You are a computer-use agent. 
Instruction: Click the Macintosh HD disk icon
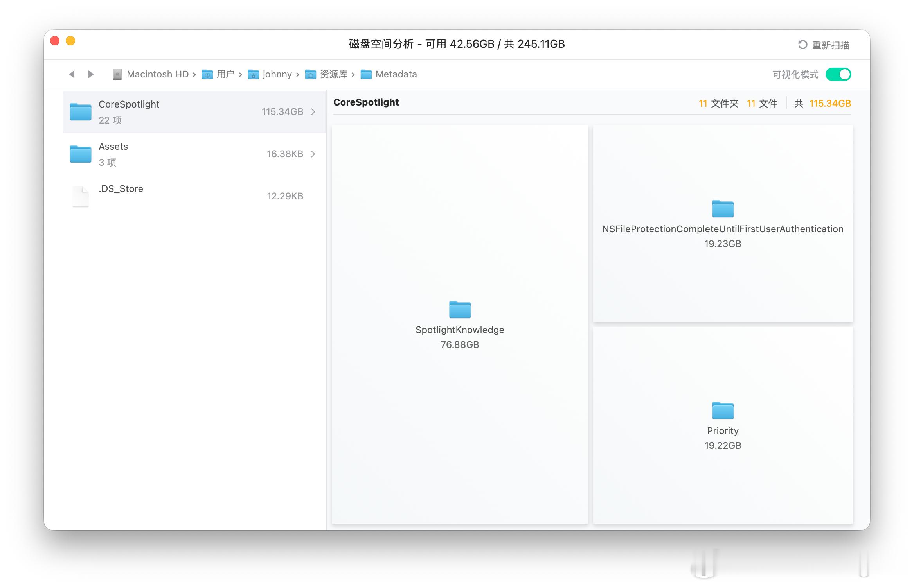pyautogui.click(x=117, y=74)
